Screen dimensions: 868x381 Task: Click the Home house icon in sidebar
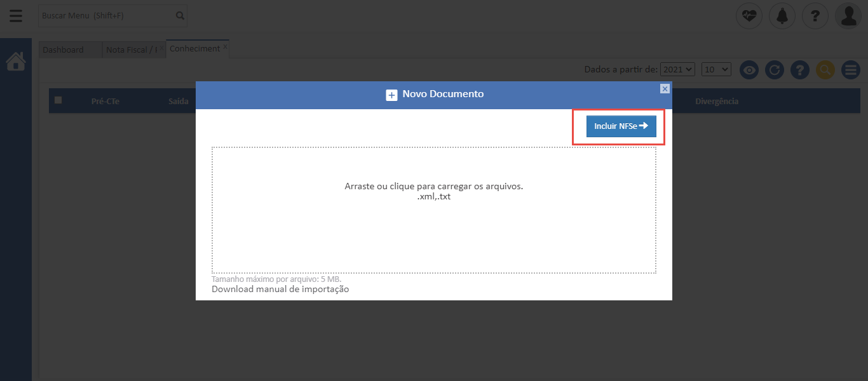[16, 62]
